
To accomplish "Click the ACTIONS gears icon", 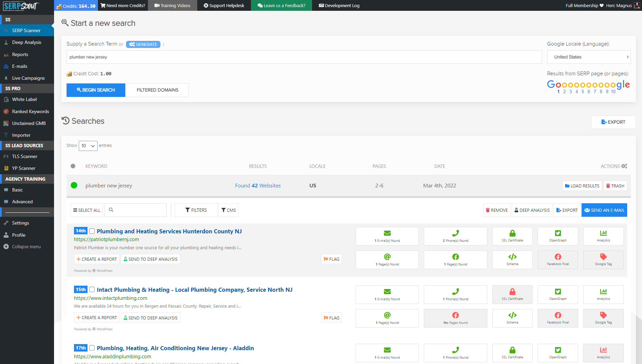I will pos(624,166).
